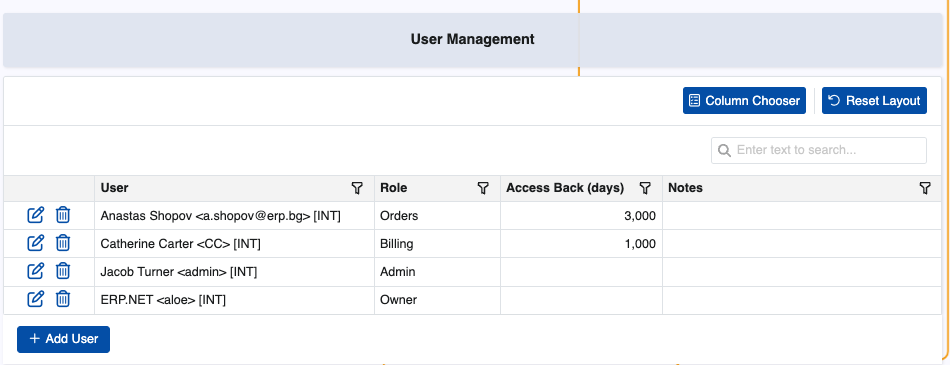Open the Column Chooser
Image resolution: width=950 pixels, height=365 pixels.
[744, 101]
